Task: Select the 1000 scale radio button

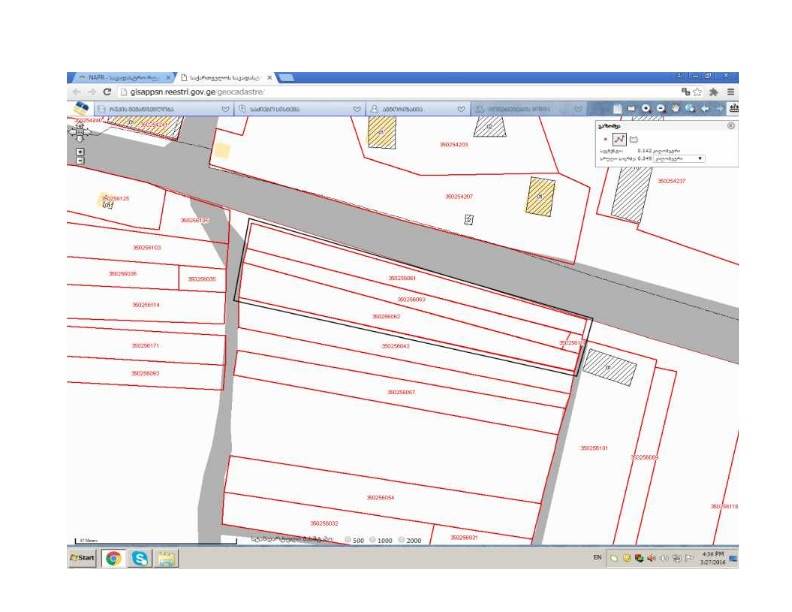Action: pyautogui.click(x=372, y=540)
